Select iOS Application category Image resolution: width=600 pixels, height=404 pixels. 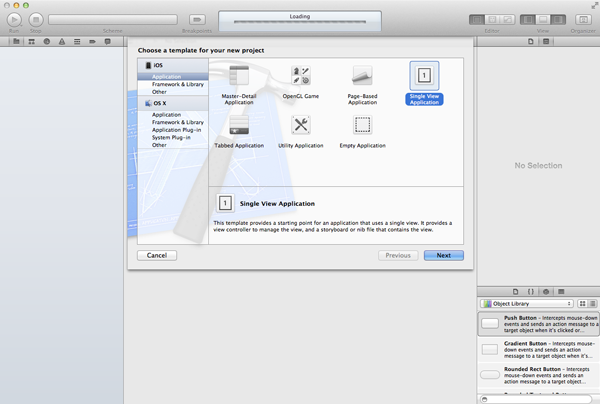coord(173,77)
